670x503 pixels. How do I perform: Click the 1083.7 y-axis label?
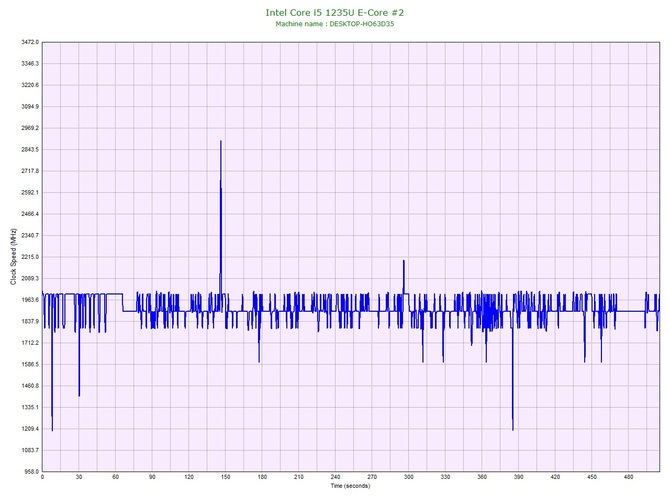click(x=30, y=450)
